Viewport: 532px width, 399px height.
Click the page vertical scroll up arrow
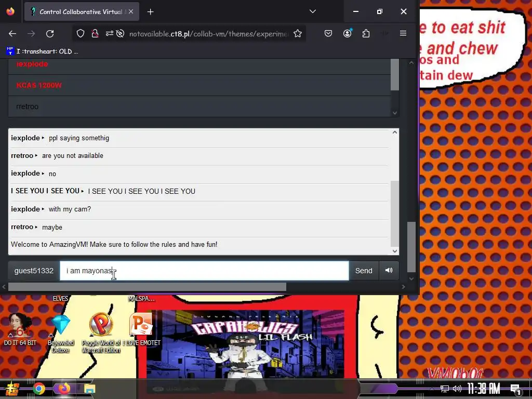(411, 63)
